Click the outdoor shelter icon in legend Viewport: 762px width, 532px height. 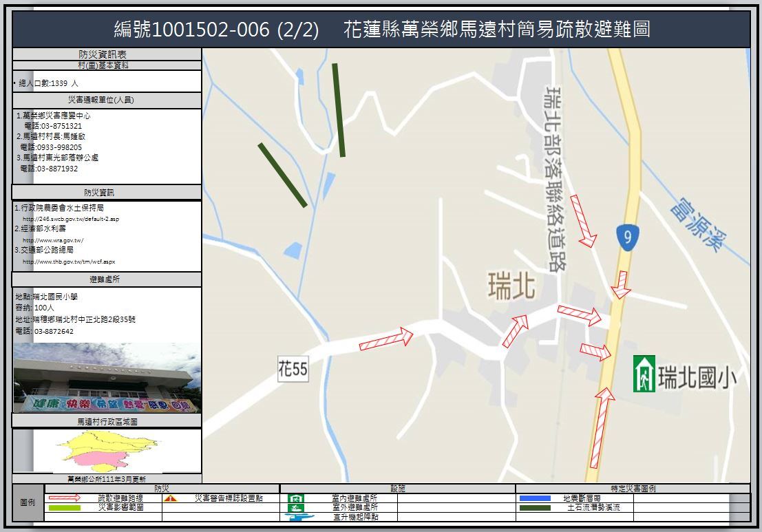point(297,507)
